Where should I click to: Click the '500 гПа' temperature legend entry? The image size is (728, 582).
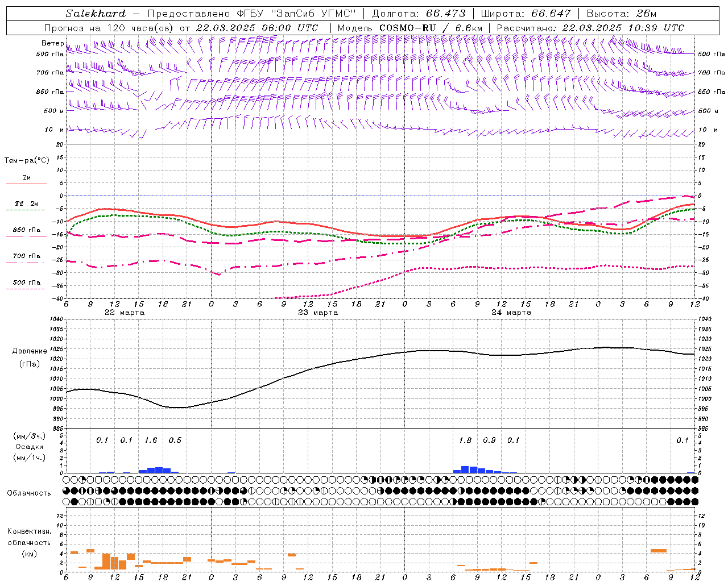click(27, 282)
